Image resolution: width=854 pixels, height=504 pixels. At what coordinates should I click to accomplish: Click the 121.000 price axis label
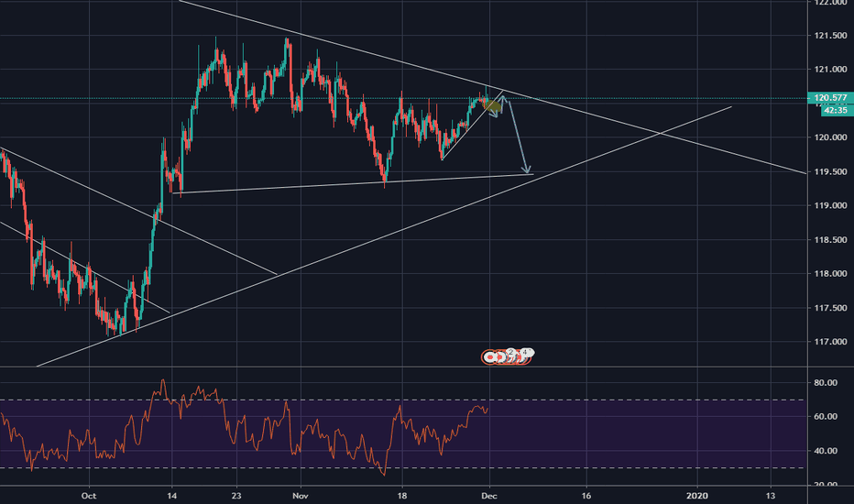point(830,70)
